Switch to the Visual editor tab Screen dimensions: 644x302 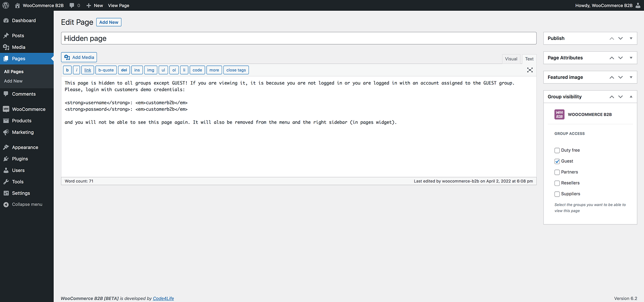click(511, 59)
